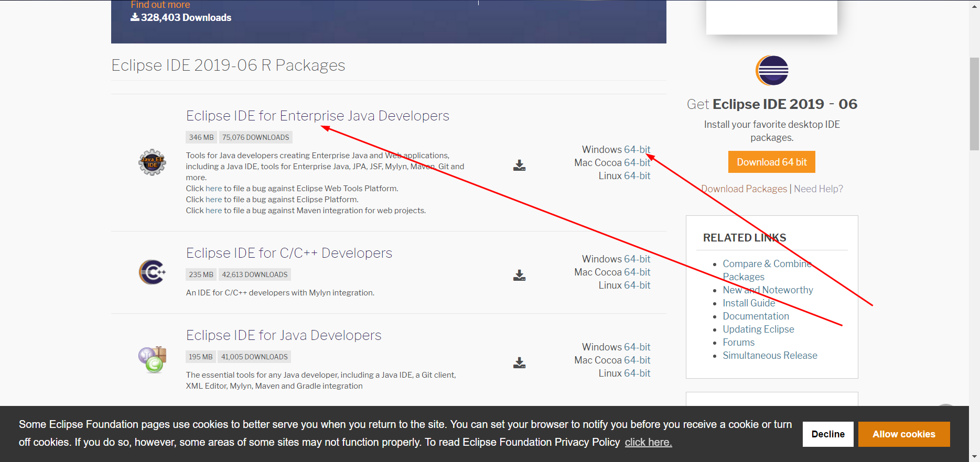Click the Enterprise Java package download icon

click(519, 166)
